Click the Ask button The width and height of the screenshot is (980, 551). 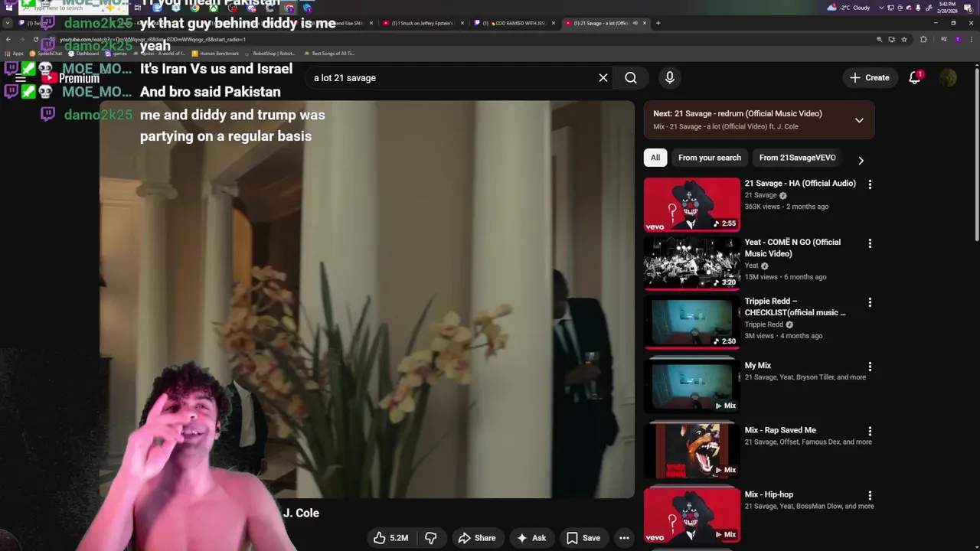531,538
